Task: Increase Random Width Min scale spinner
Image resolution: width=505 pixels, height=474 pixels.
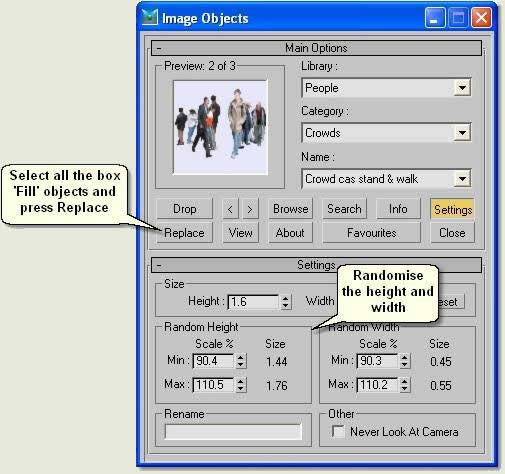Action: [404, 357]
